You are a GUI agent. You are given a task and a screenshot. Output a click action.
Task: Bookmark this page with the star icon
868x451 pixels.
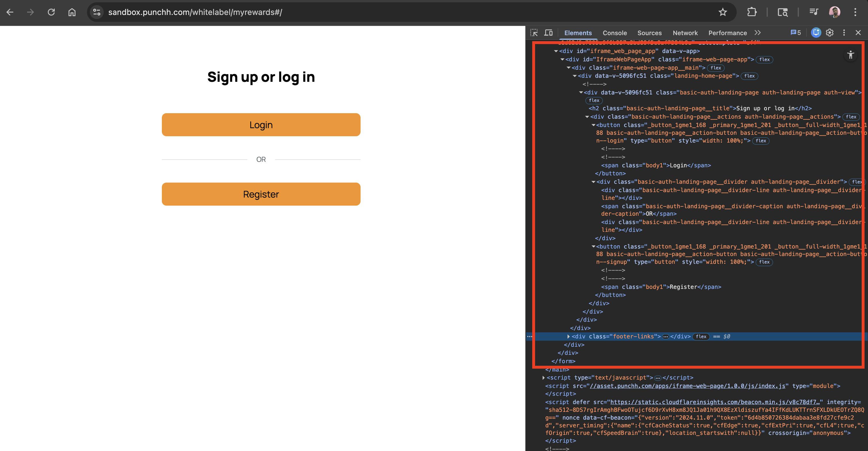[x=723, y=12]
